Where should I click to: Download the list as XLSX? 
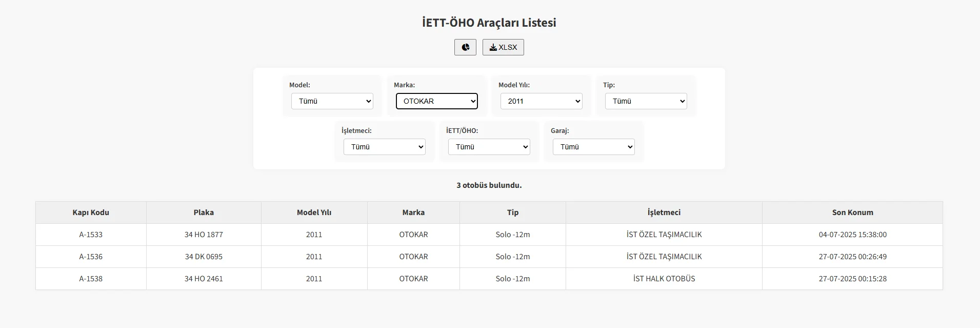(x=503, y=47)
